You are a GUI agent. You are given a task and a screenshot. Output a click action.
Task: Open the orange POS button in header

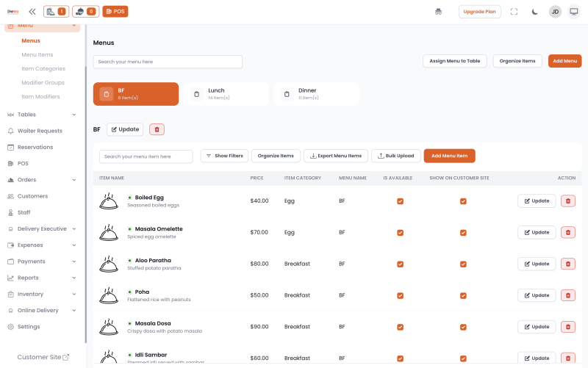pyautogui.click(x=115, y=12)
